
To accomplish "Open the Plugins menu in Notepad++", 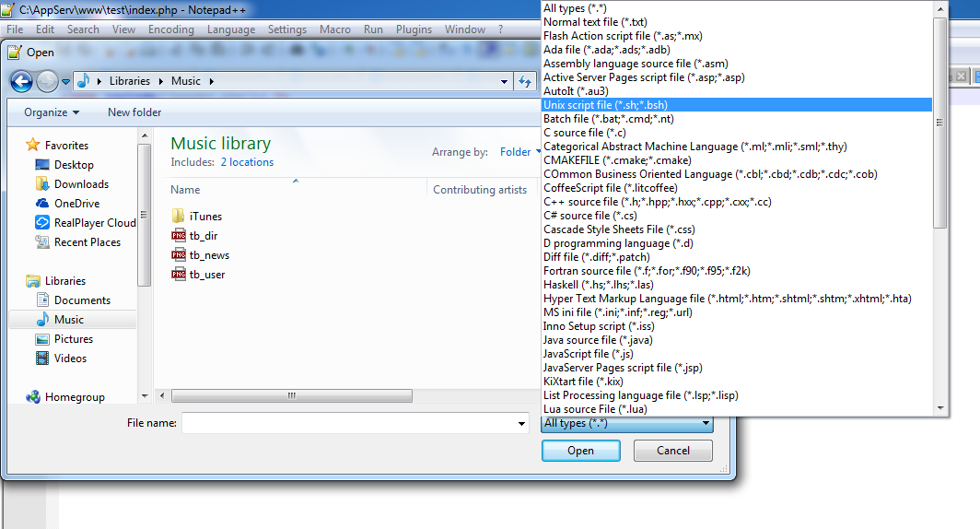I will [414, 29].
